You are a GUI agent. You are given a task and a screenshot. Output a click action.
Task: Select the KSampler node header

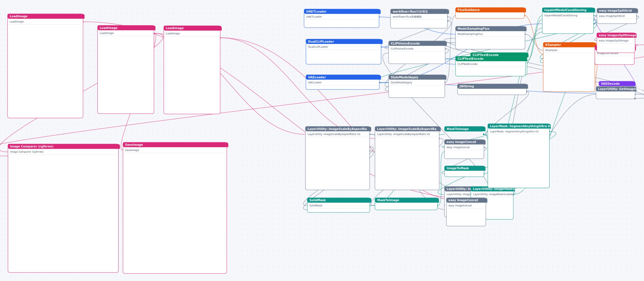tap(569, 45)
